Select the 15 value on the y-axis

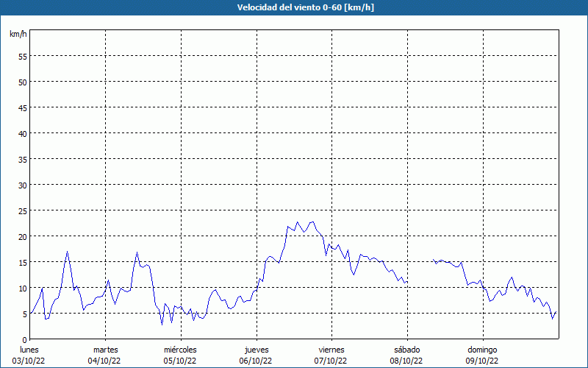pos(23,263)
